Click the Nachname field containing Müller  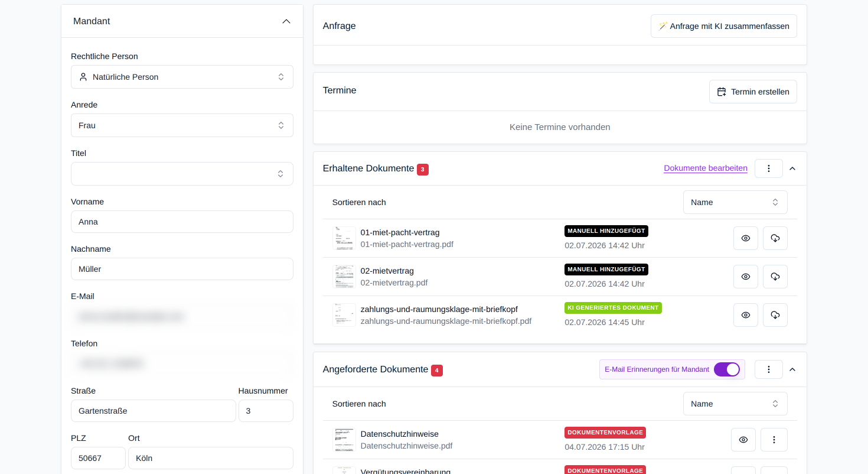click(182, 269)
